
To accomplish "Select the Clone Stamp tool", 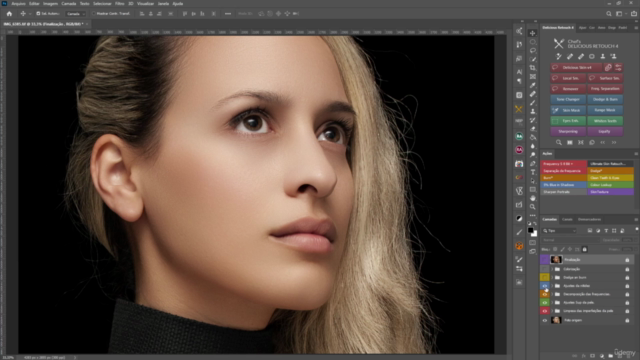I will 533,111.
